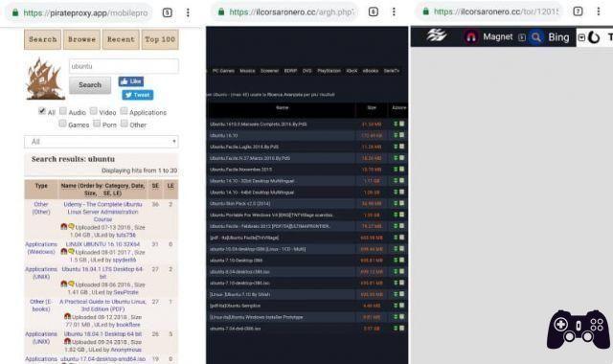The image size is (613, 364).
Task: Click the Facebook Like button
Action: [131, 81]
